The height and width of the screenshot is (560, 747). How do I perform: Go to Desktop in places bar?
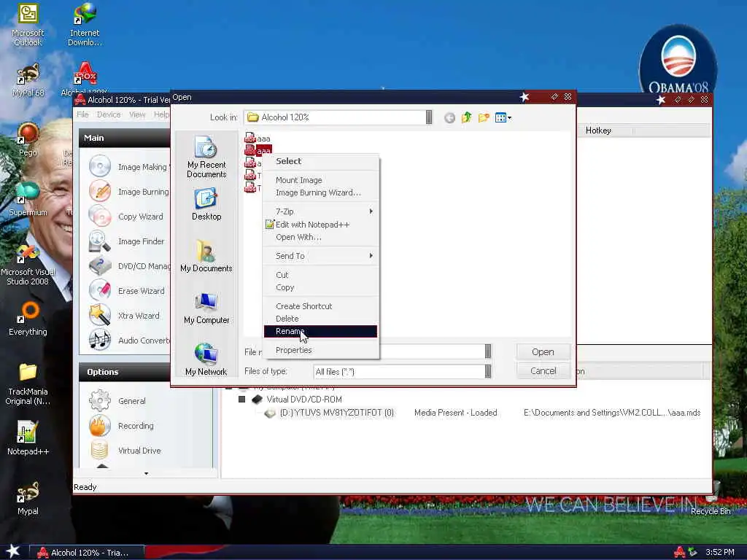point(206,204)
